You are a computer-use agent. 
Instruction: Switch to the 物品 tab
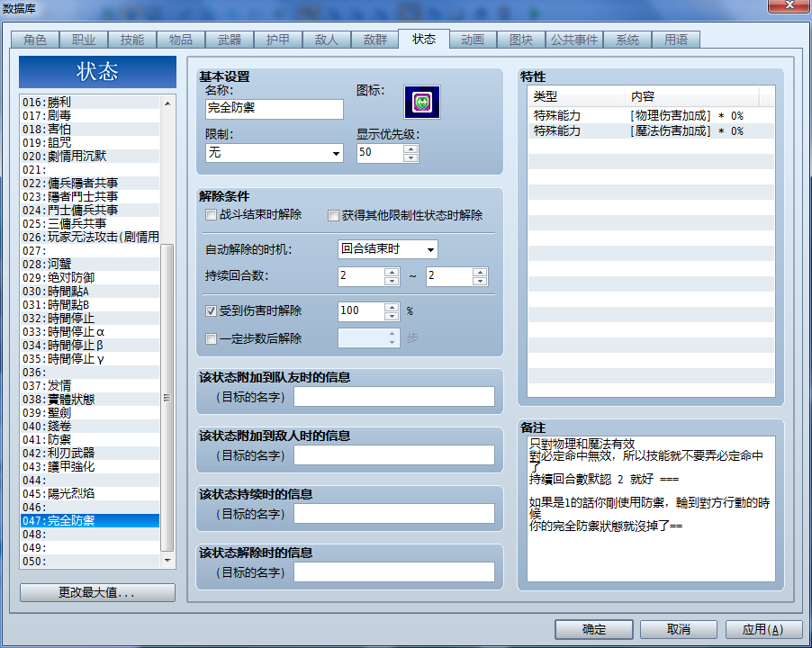(x=181, y=40)
